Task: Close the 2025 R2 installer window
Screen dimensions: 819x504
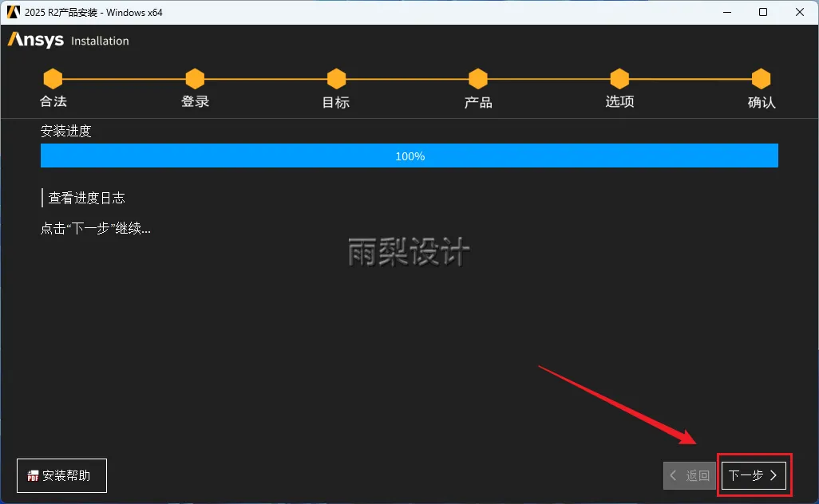Action: 800,12
